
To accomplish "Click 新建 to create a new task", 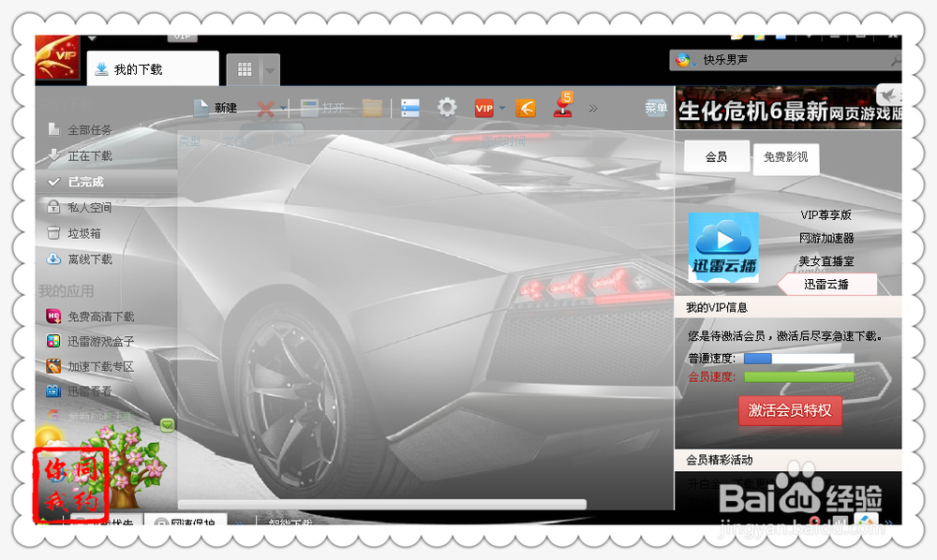I will point(216,108).
